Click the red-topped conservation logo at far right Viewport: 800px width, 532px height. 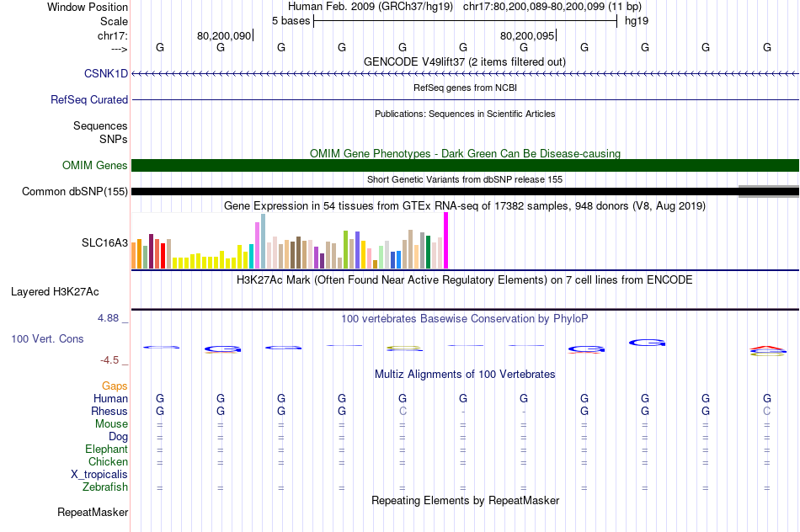click(768, 350)
